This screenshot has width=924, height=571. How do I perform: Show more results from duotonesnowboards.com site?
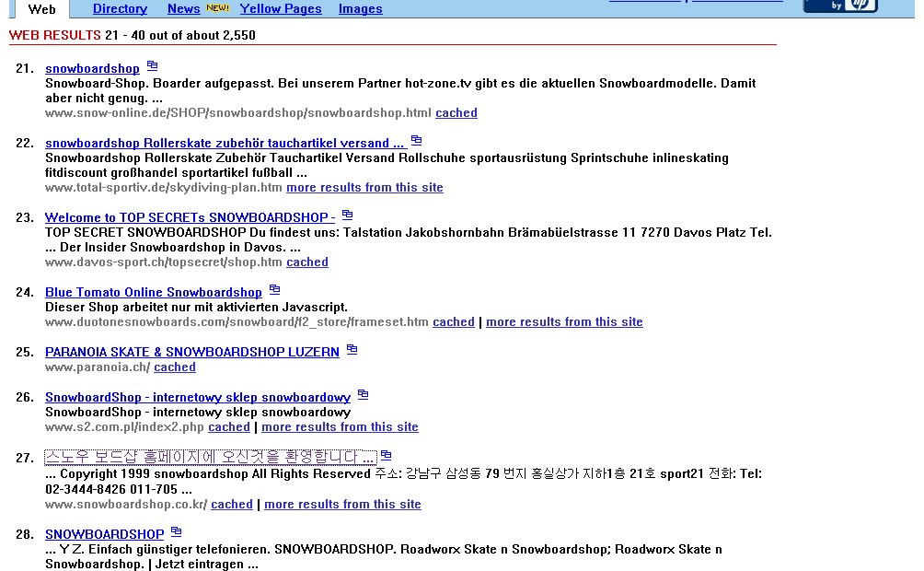564,322
